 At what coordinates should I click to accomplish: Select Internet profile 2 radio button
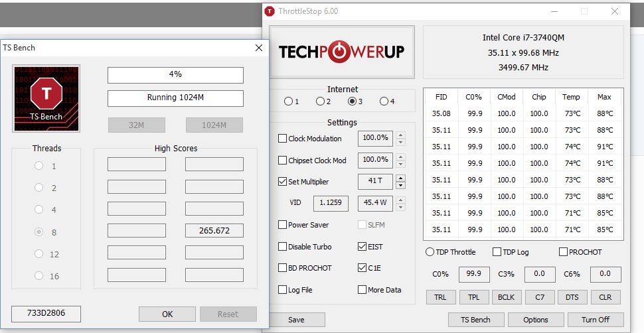click(321, 101)
